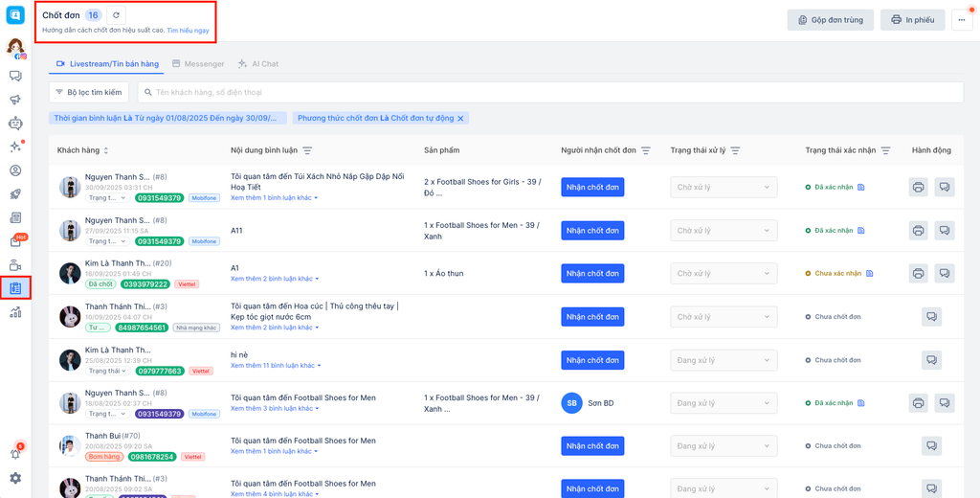Open the three-dot more options menu
Image resolution: width=980 pixels, height=498 pixels.
pyautogui.click(x=962, y=20)
